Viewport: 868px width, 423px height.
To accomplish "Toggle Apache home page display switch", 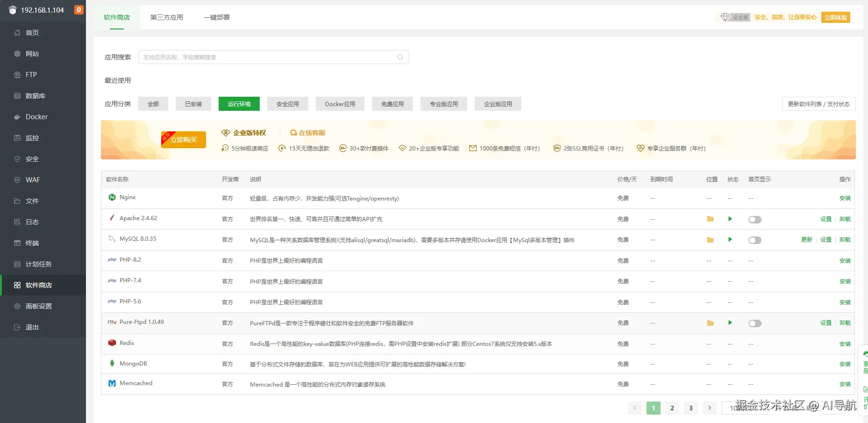I will 755,220.
